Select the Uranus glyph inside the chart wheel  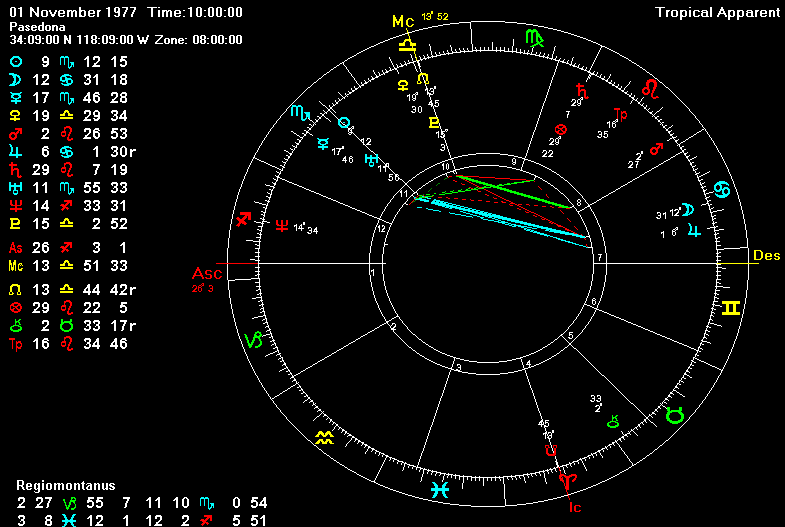[371, 160]
